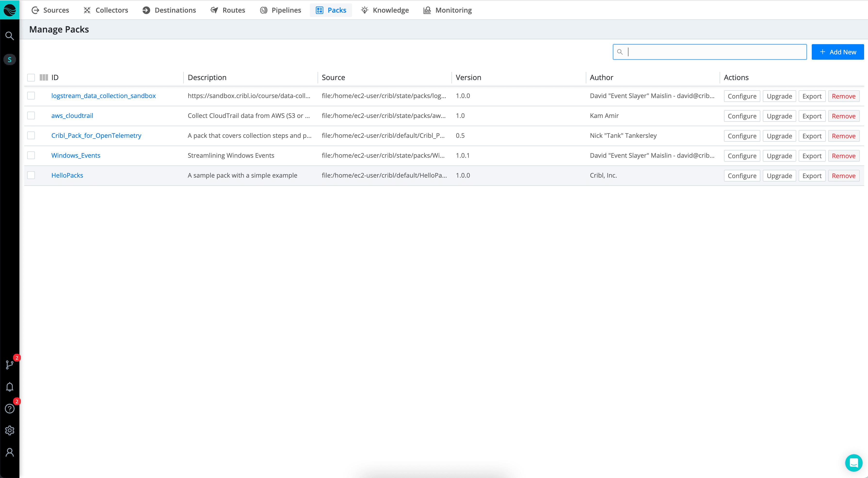Switch to the Pipelines tab
The width and height of the screenshot is (868, 478).
[x=280, y=10]
